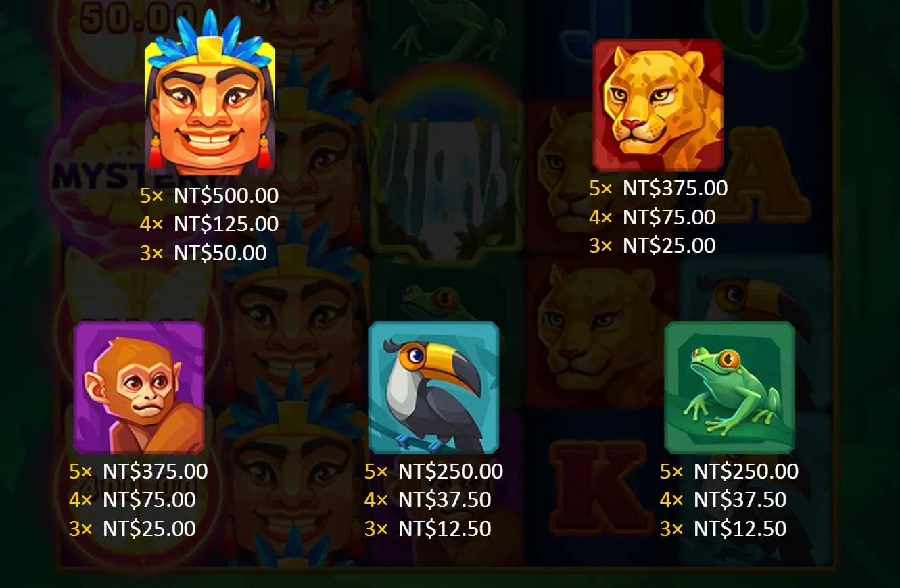Click the jaguar's 4× NT$75.00 payout

point(652,217)
